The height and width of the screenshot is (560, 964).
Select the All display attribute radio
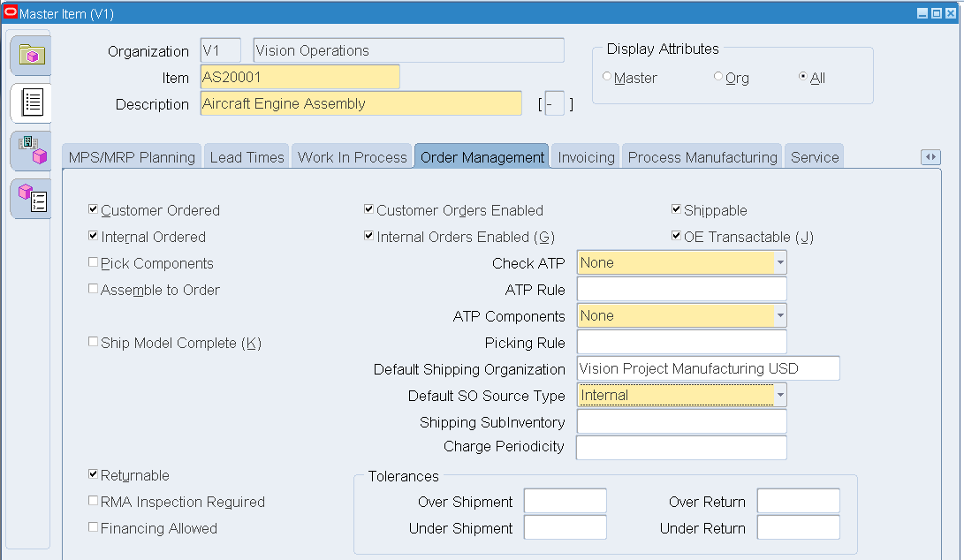tap(802, 76)
